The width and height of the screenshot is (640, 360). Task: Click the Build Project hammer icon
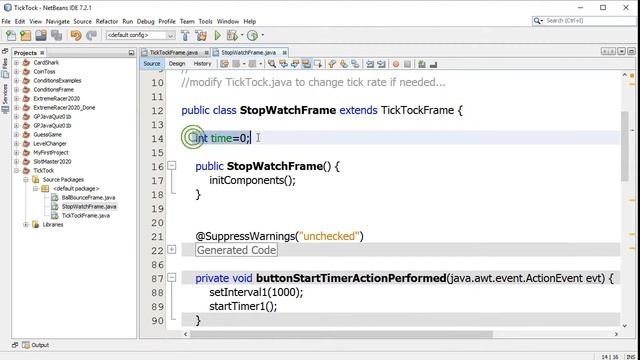[x=185, y=36]
